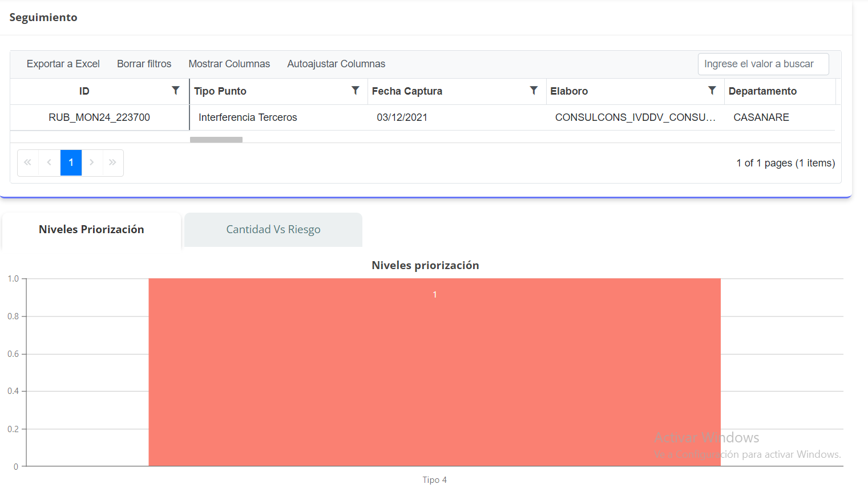The height and width of the screenshot is (488, 868).
Task: Click Exportar a Excel
Action: tap(63, 64)
